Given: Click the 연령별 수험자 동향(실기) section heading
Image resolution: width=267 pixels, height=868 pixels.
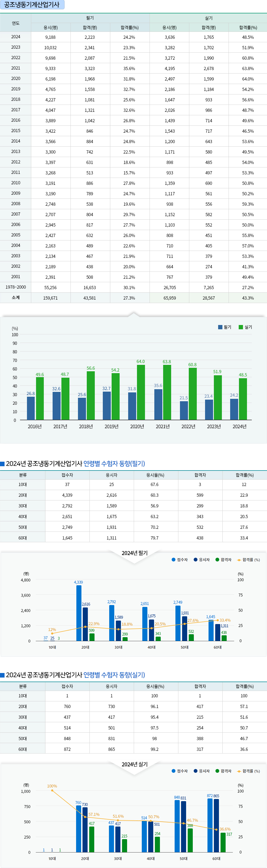Looking at the screenshot, I should (114, 675).
